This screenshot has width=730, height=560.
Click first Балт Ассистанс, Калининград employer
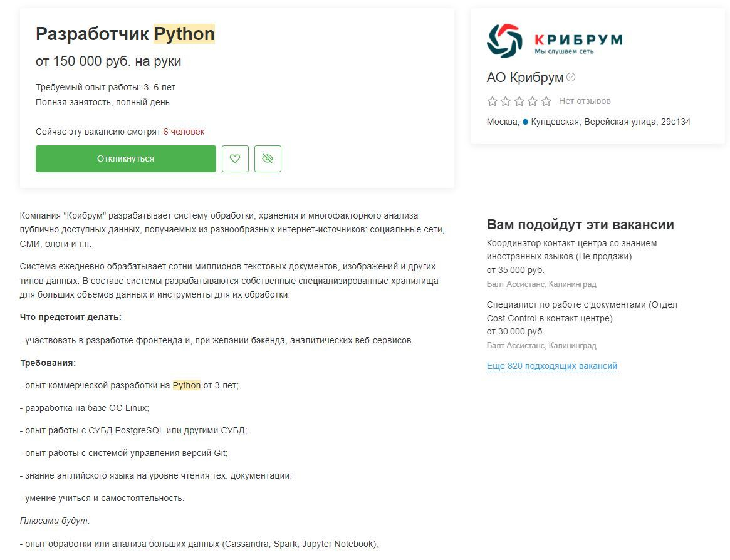(x=541, y=284)
